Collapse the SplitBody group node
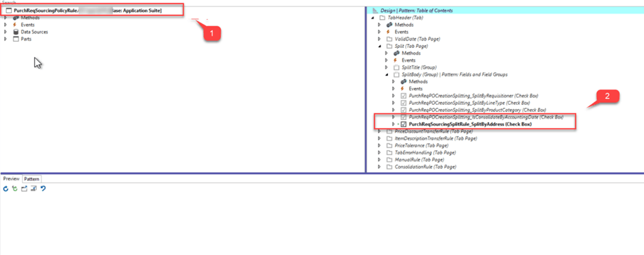 point(387,75)
